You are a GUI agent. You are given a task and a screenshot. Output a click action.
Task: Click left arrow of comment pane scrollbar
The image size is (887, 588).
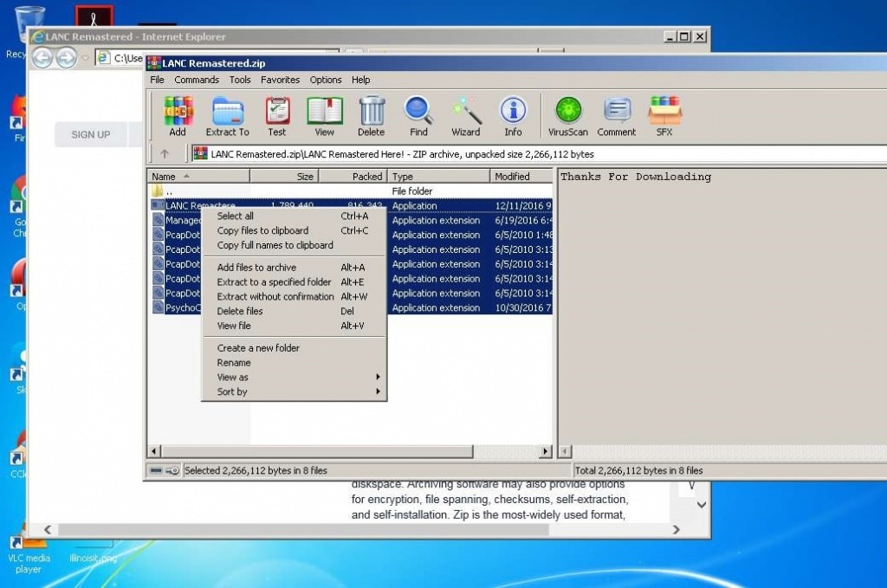point(565,451)
